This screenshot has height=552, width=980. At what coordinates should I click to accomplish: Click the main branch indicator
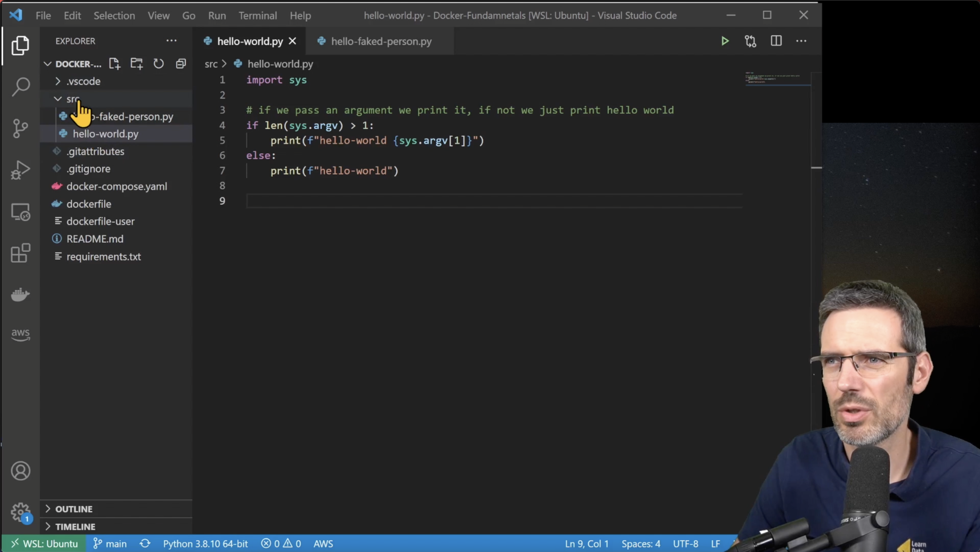tap(110, 544)
